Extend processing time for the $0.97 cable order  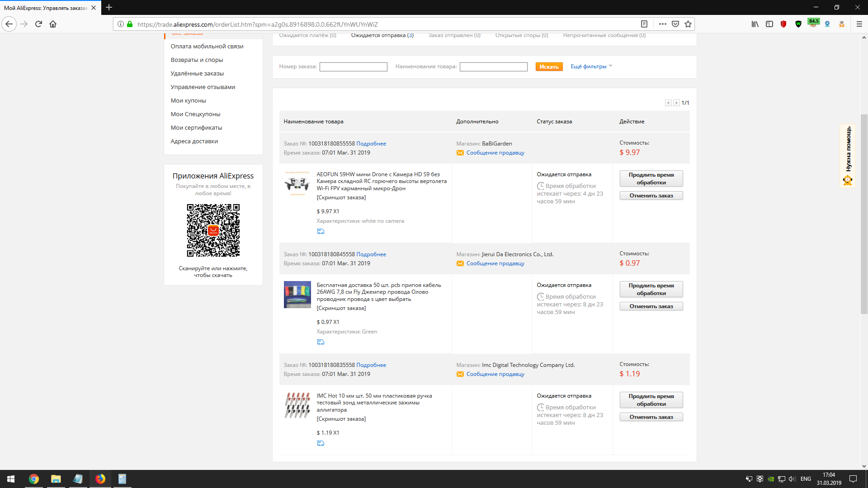(x=651, y=289)
